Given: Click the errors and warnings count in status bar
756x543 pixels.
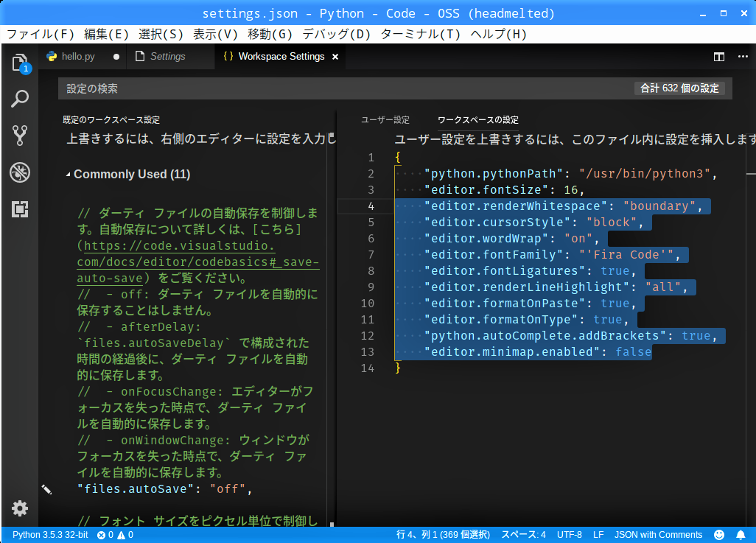Looking at the screenshot, I should click(x=115, y=535).
